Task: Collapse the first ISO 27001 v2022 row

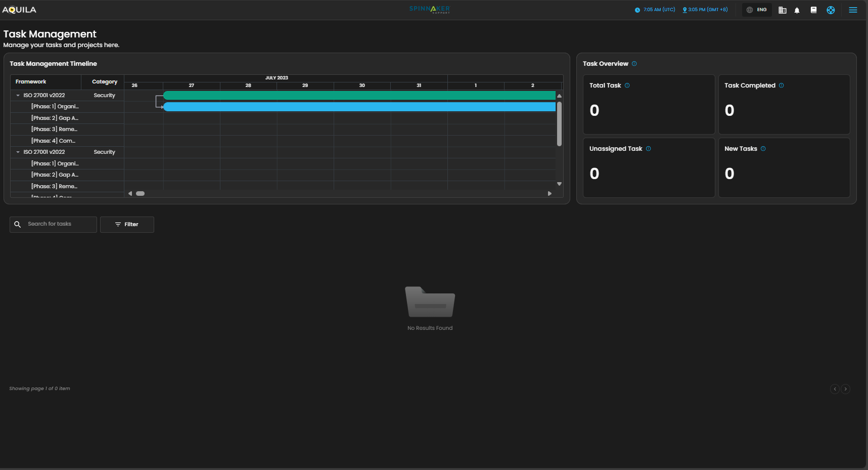Action: [x=18, y=96]
